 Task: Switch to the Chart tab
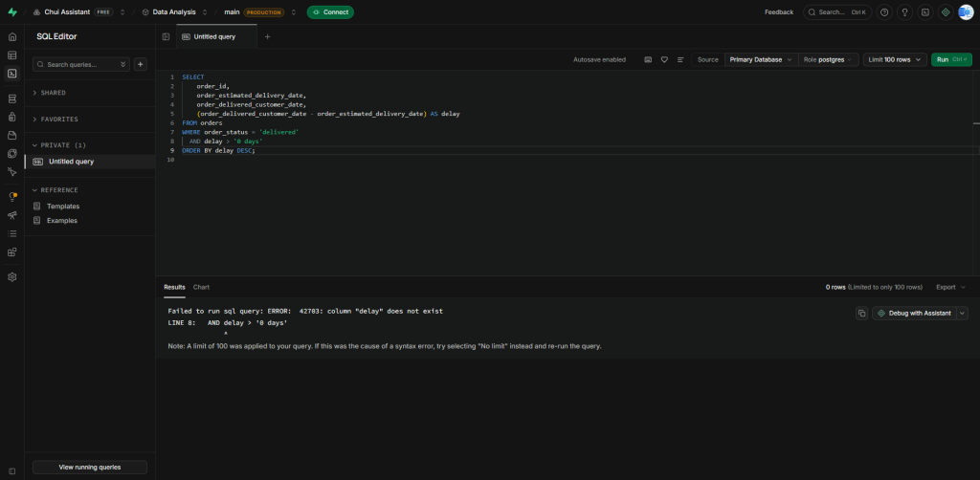point(201,287)
